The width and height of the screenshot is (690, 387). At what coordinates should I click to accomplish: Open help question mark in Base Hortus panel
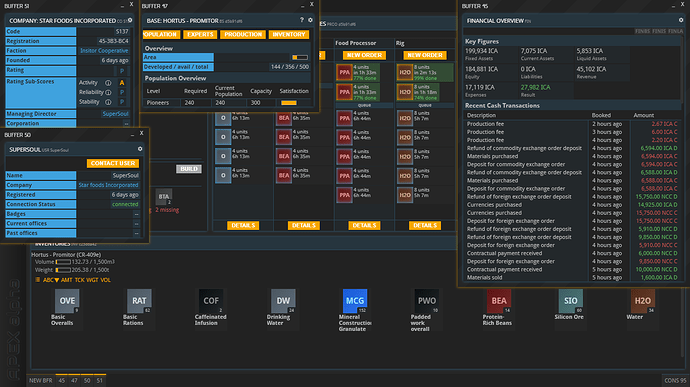pos(301,20)
